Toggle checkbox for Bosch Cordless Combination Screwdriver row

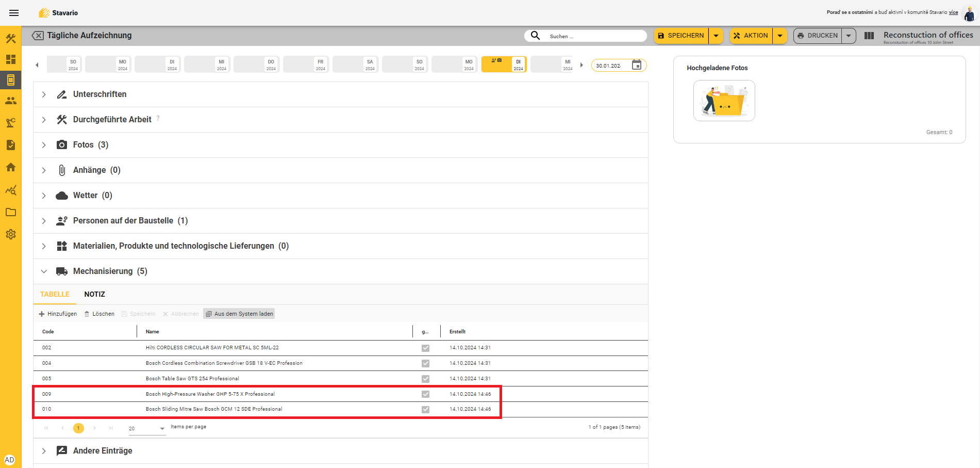click(425, 364)
